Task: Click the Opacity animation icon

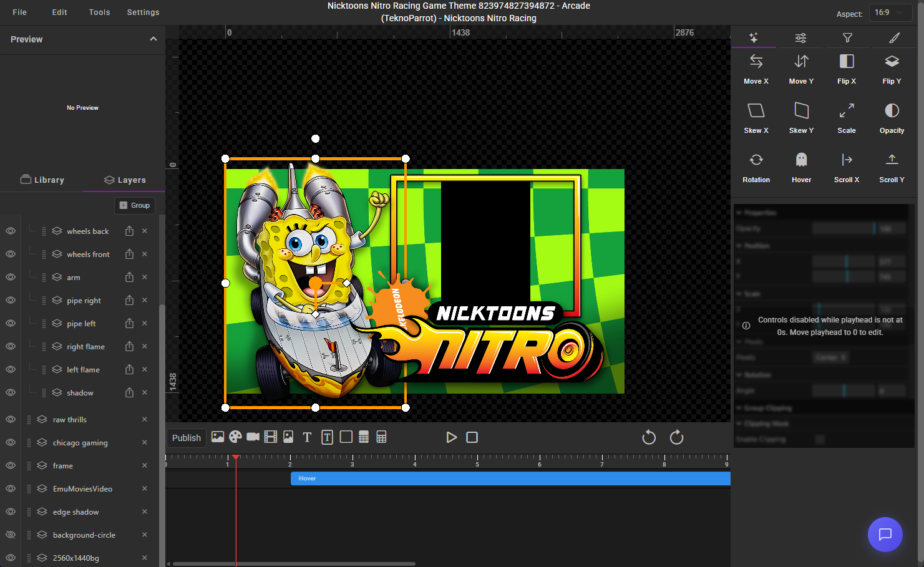Action: click(x=892, y=111)
